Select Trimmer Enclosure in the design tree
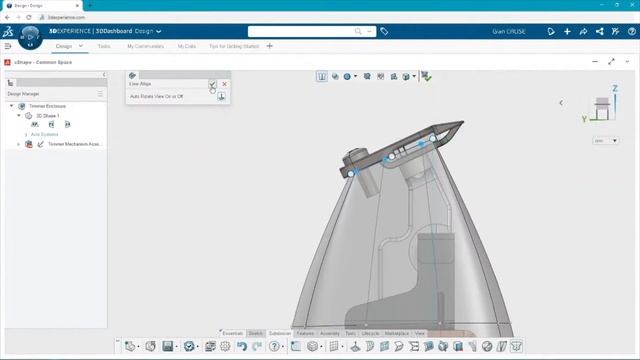The image size is (640, 360). click(x=47, y=106)
